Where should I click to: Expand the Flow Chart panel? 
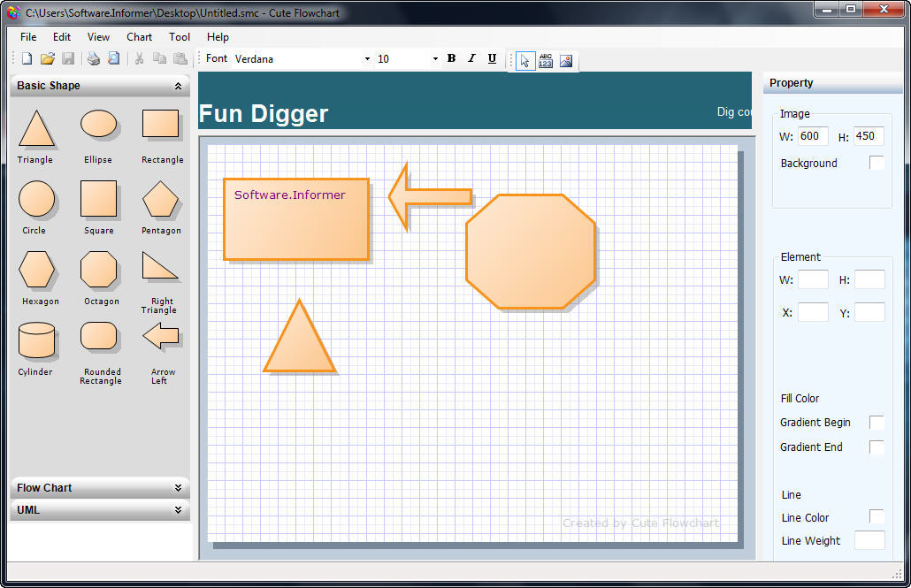point(178,488)
